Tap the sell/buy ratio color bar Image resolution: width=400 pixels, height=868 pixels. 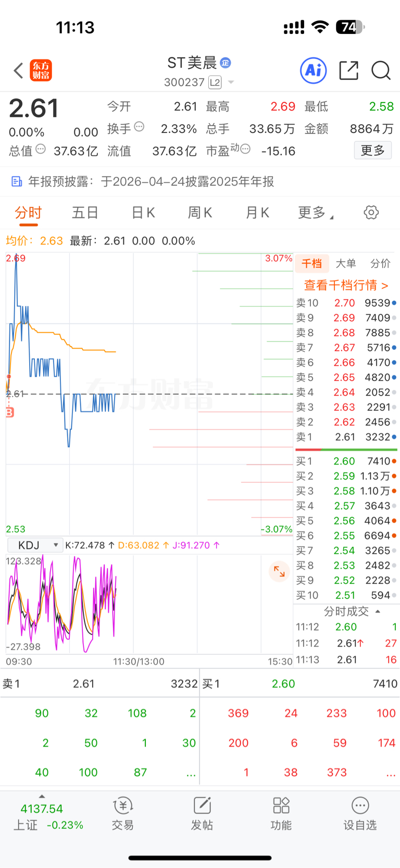tap(346, 449)
